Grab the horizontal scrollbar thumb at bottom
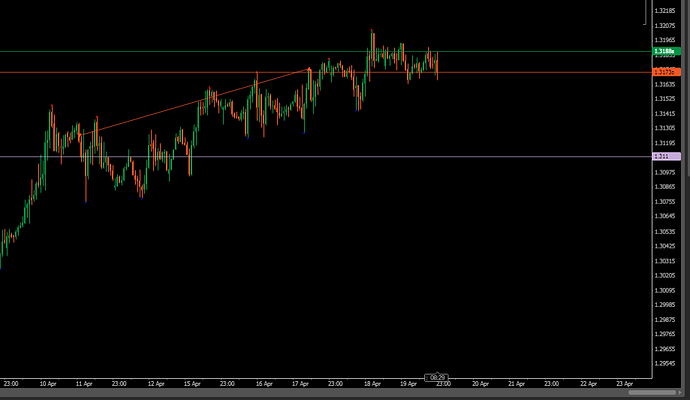The image size is (690, 400). coord(652,393)
